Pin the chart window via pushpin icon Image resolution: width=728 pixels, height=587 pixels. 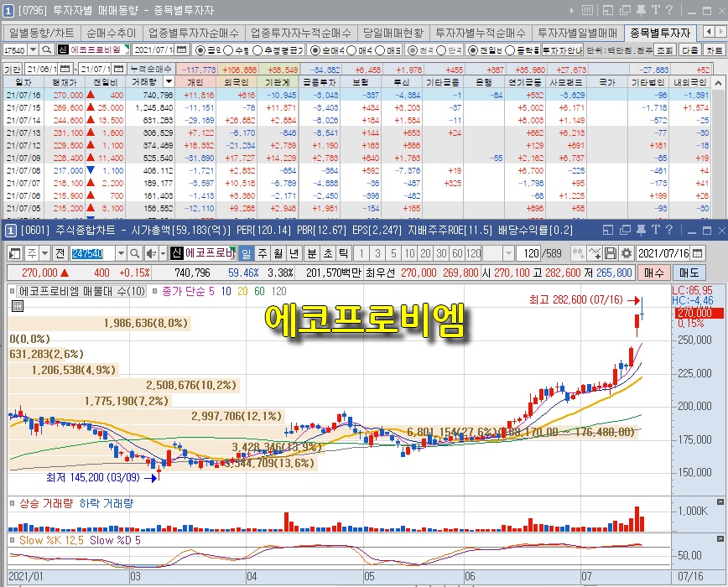click(x=641, y=230)
